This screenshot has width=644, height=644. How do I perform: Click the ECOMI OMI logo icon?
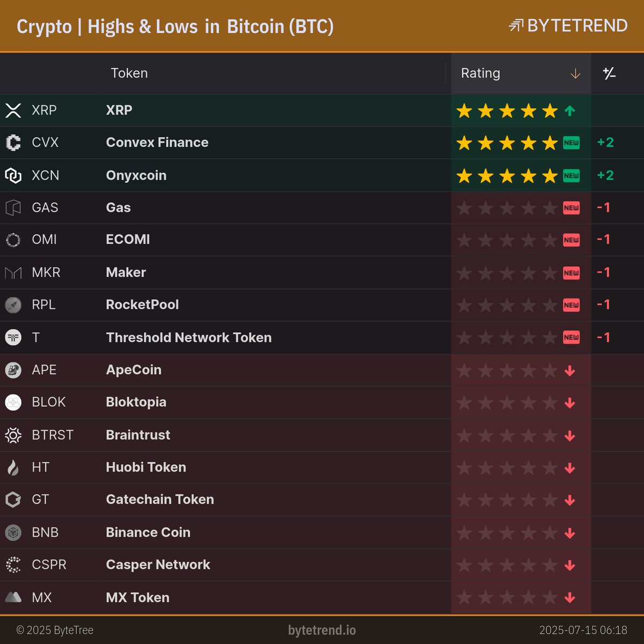tap(13, 240)
